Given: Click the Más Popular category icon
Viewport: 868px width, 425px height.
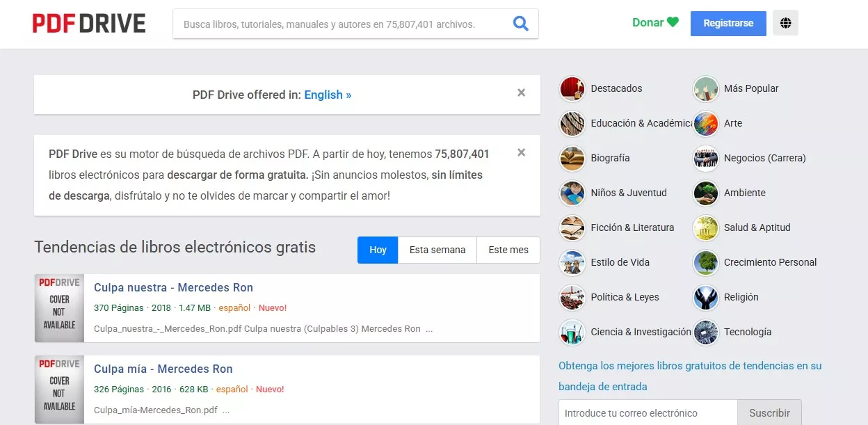Looking at the screenshot, I should [706, 88].
